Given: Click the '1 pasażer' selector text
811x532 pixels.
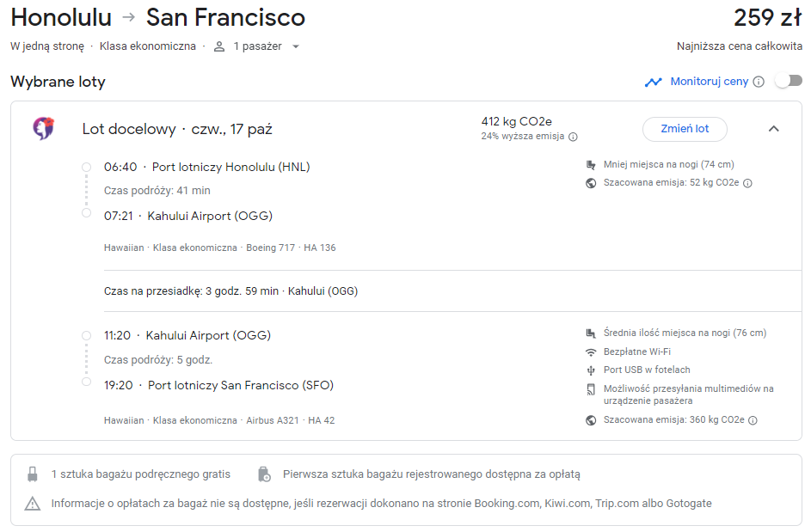Looking at the screenshot, I should click(257, 46).
